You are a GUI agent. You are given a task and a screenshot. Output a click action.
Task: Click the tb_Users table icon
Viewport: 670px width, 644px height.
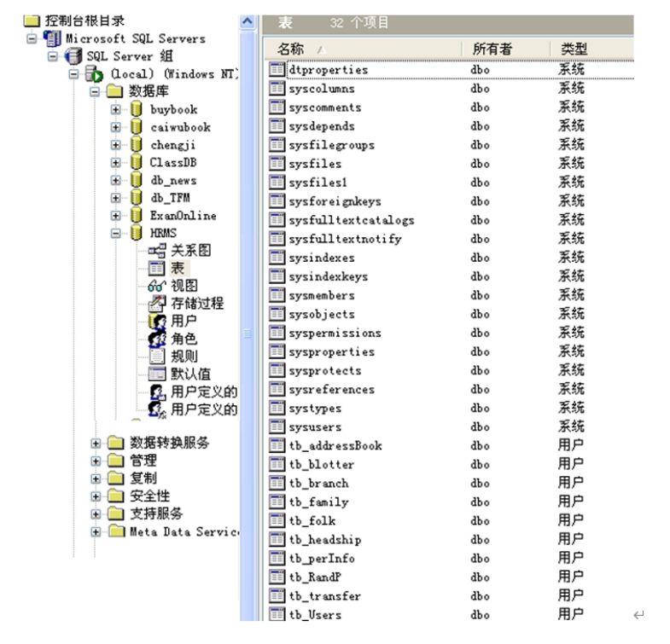pos(277,614)
